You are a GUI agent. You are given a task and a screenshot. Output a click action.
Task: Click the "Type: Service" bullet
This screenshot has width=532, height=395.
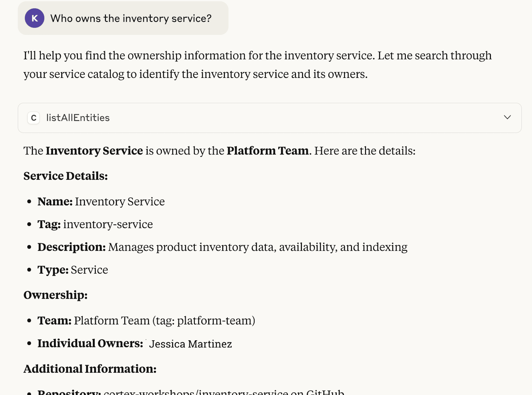tap(73, 270)
